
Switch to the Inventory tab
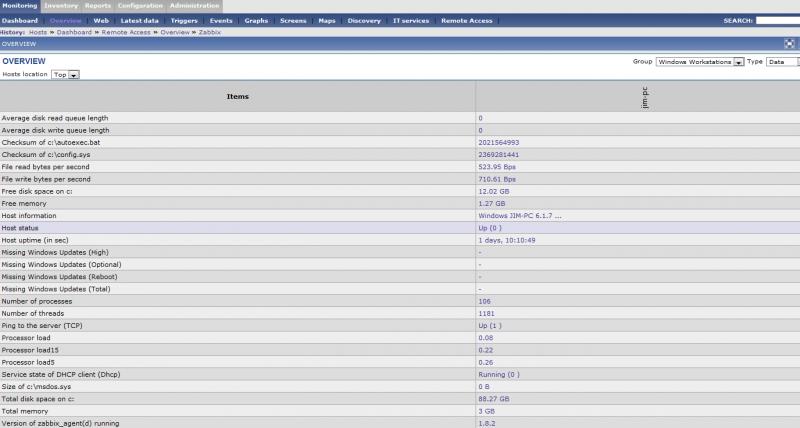(61, 6)
